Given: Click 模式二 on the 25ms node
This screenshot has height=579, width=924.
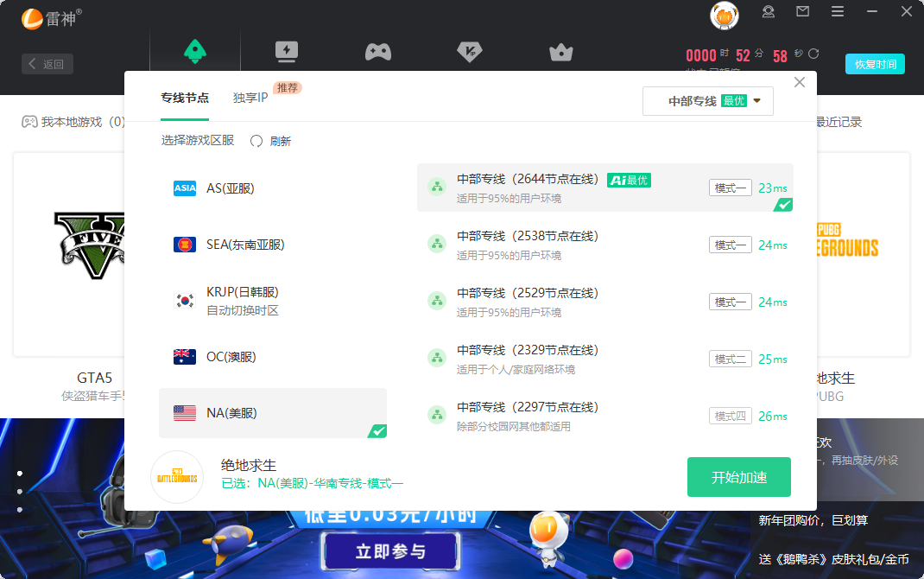Looking at the screenshot, I should click(730, 359).
